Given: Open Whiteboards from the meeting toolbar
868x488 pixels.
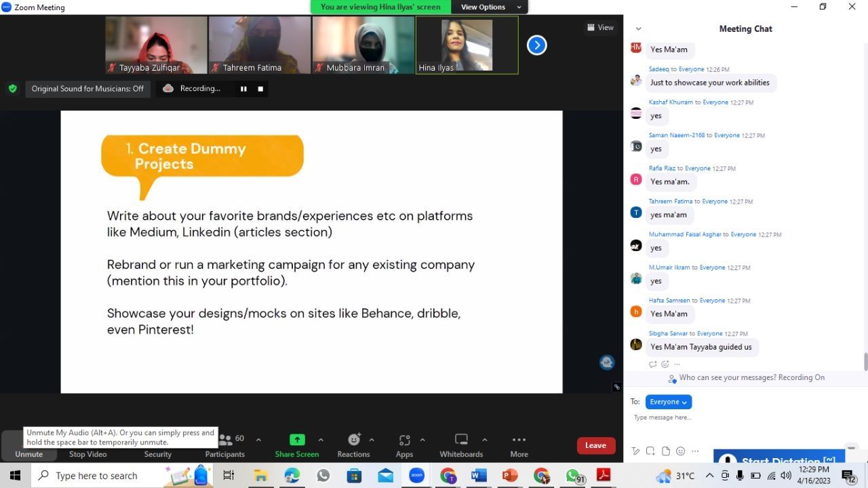Looking at the screenshot, I should pyautogui.click(x=461, y=440).
